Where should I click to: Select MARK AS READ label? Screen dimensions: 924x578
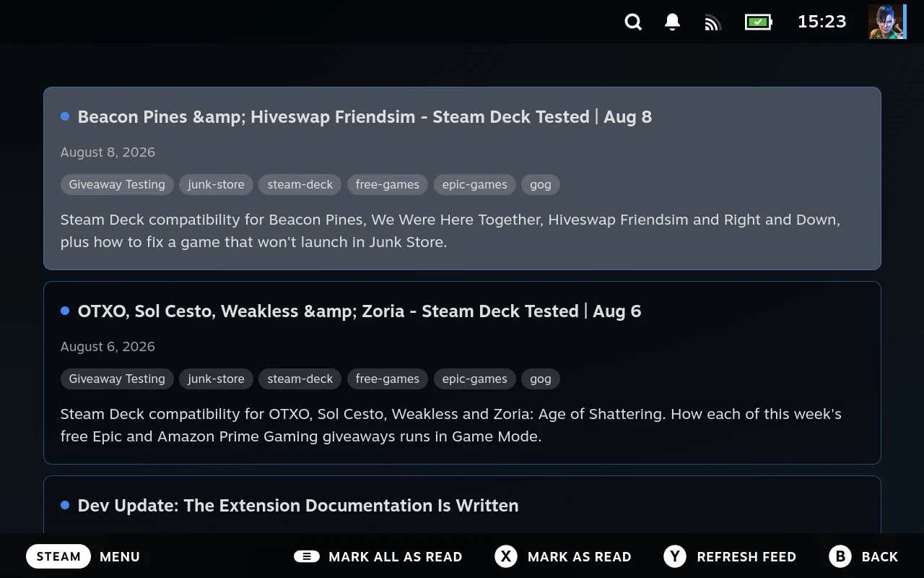click(580, 556)
